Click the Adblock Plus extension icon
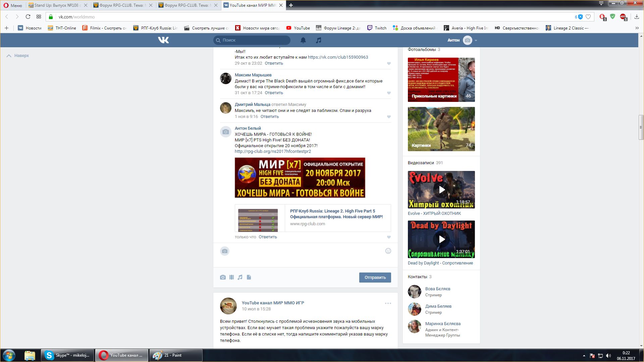Screen dimensions: 644x362 [x=623, y=17]
